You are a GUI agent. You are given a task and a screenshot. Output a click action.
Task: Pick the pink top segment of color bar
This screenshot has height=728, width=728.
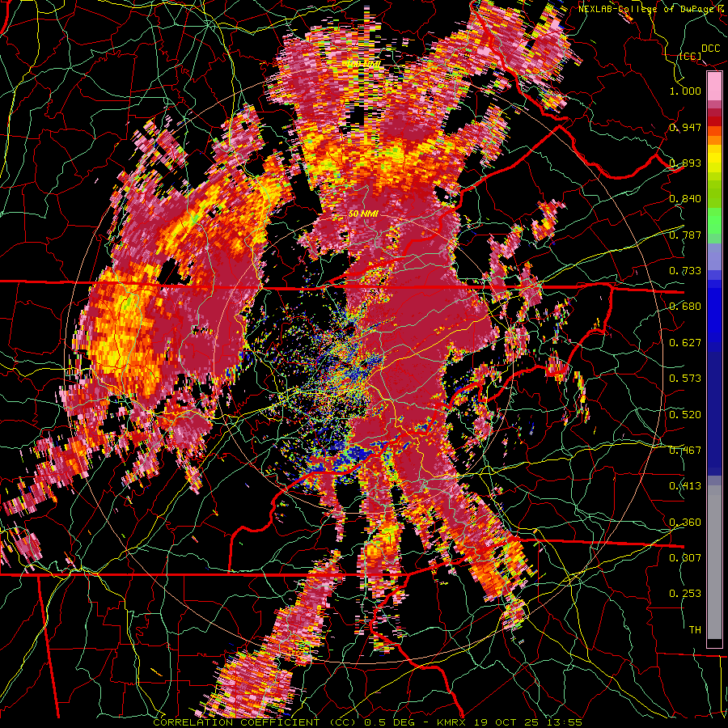coord(714,87)
